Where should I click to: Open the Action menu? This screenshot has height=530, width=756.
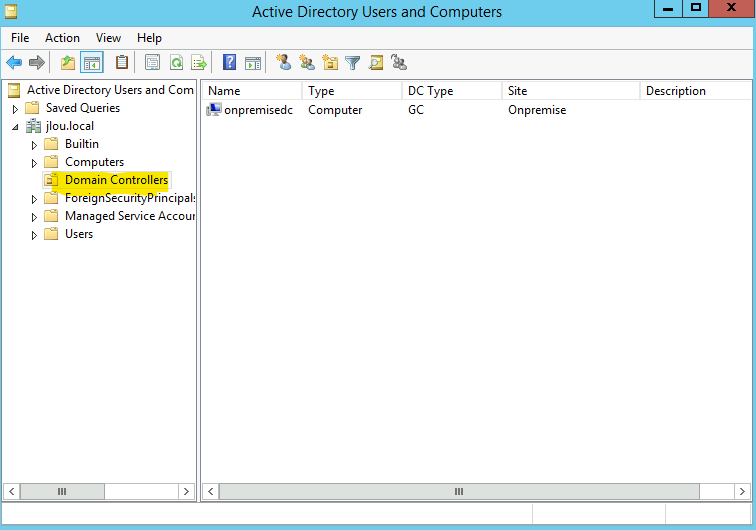(62, 38)
